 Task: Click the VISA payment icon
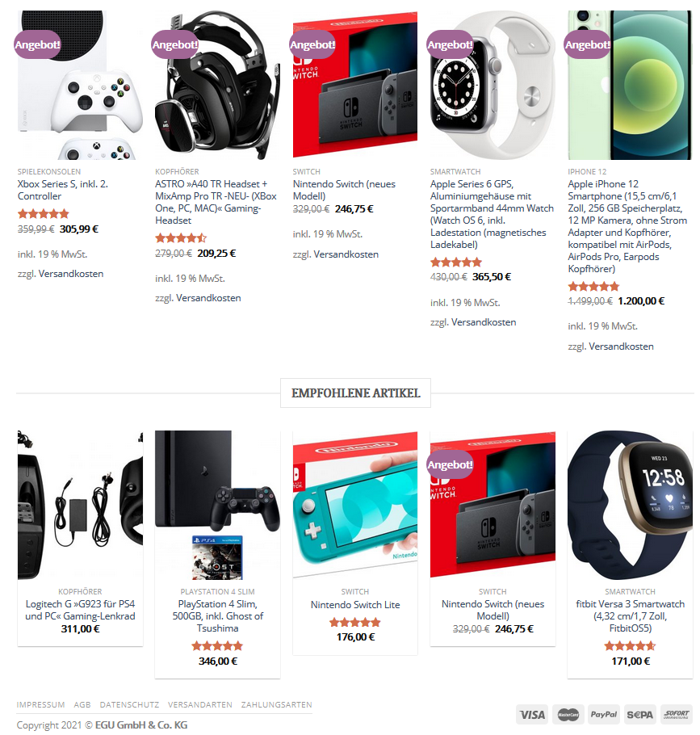[x=532, y=714]
